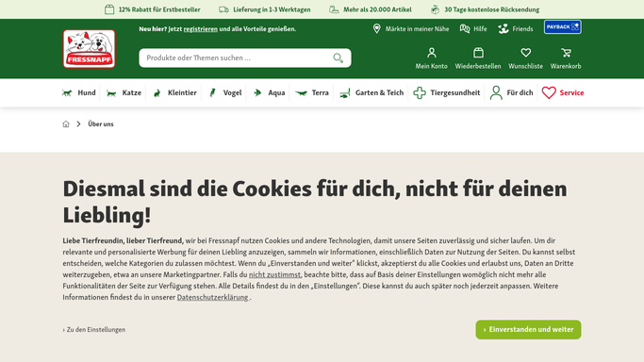Select the Katze menu category
The image size is (644, 362).
124,92
